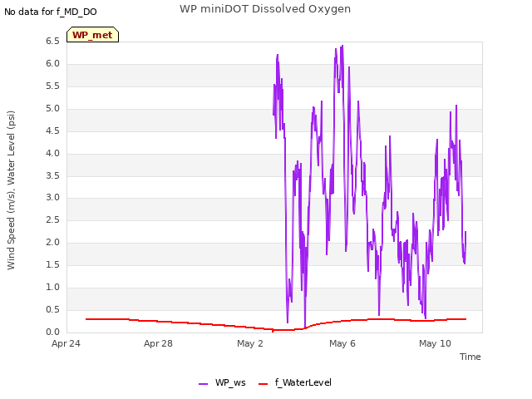The height and width of the screenshot is (399, 532).
Task: Click the 1.5 y-axis tick label
Action: click(x=52, y=264)
